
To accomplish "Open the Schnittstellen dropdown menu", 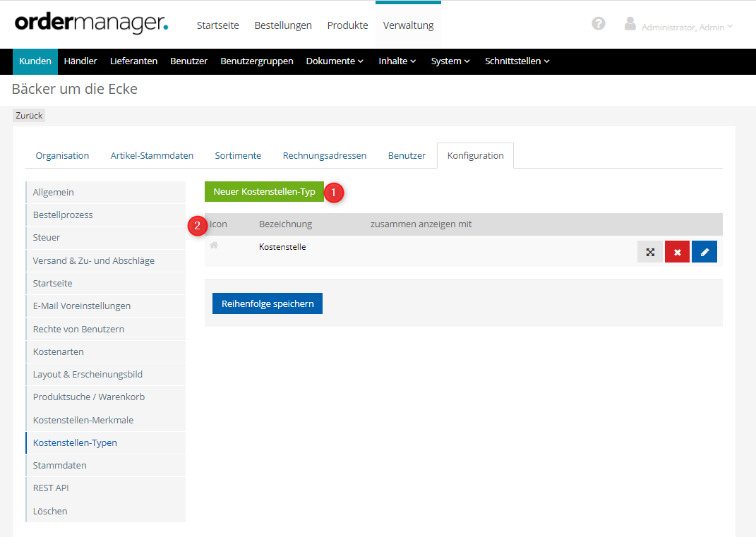I will tap(517, 61).
